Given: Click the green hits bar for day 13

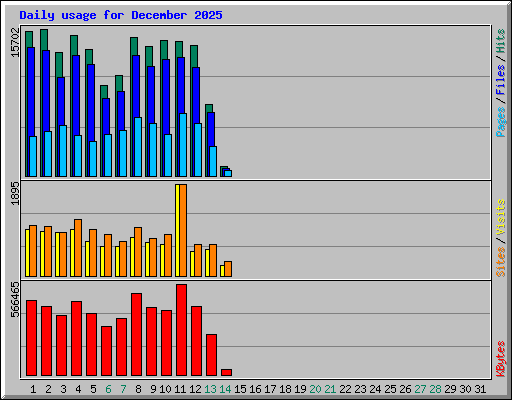Looking at the screenshot, I should (x=209, y=108).
